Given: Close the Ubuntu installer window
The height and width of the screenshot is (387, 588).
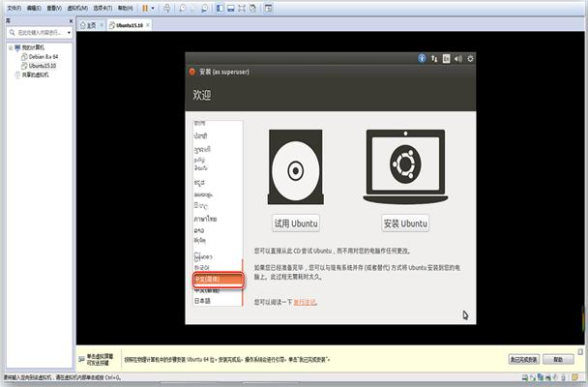Looking at the screenshot, I should pyautogui.click(x=192, y=72).
